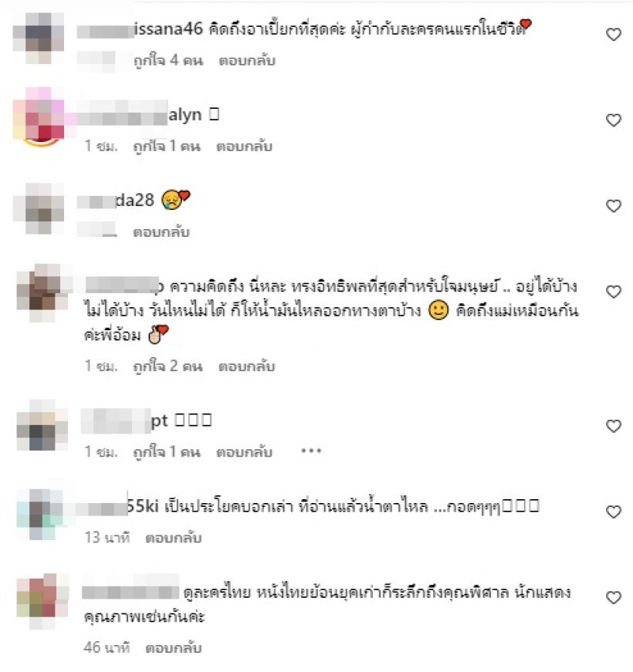Like the pt comment via heart icon
Screen dimensions: 633x672
[x=613, y=426]
